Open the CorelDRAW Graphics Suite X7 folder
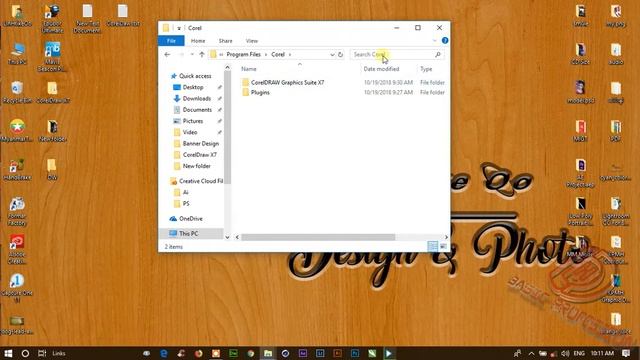Viewport: 640px width, 360px height. 287,82
